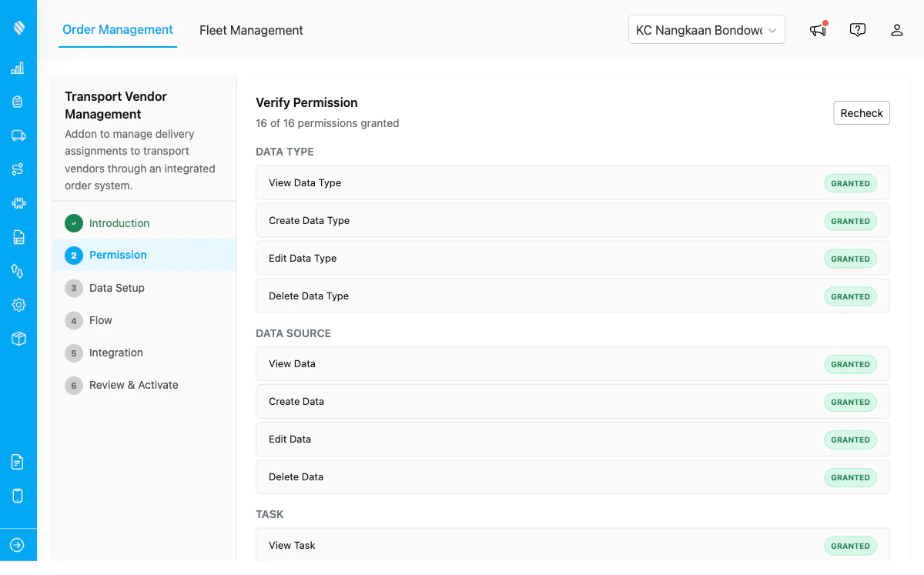Viewport: 924px width, 575px height.
Task: Select the transfer arrows icon in the sidebar
Action: [x=18, y=271]
